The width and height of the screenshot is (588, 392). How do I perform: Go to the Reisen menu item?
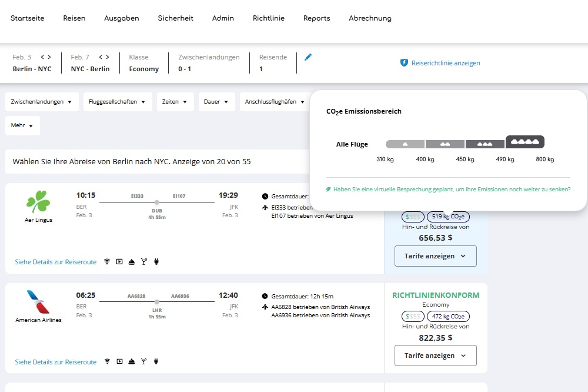point(74,18)
